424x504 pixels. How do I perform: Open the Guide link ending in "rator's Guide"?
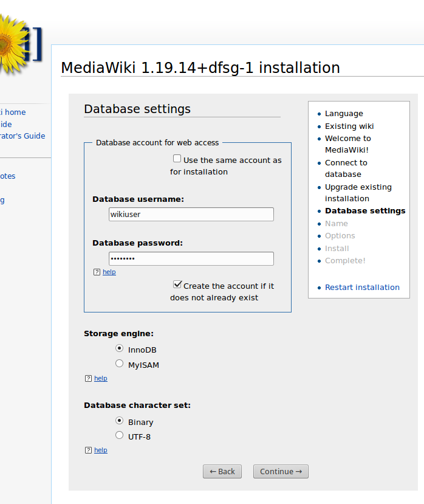(x=22, y=136)
